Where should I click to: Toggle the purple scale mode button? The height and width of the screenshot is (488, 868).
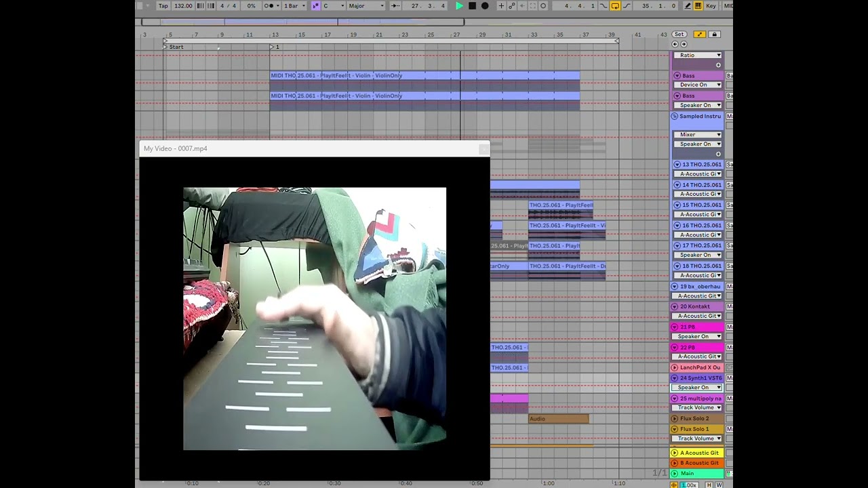(x=315, y=5)
